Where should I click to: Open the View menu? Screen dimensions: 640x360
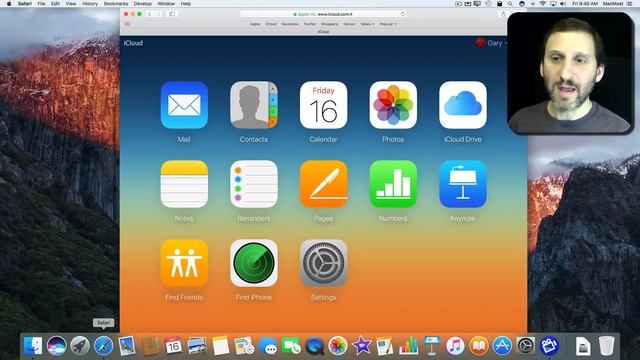coord(71,4)
